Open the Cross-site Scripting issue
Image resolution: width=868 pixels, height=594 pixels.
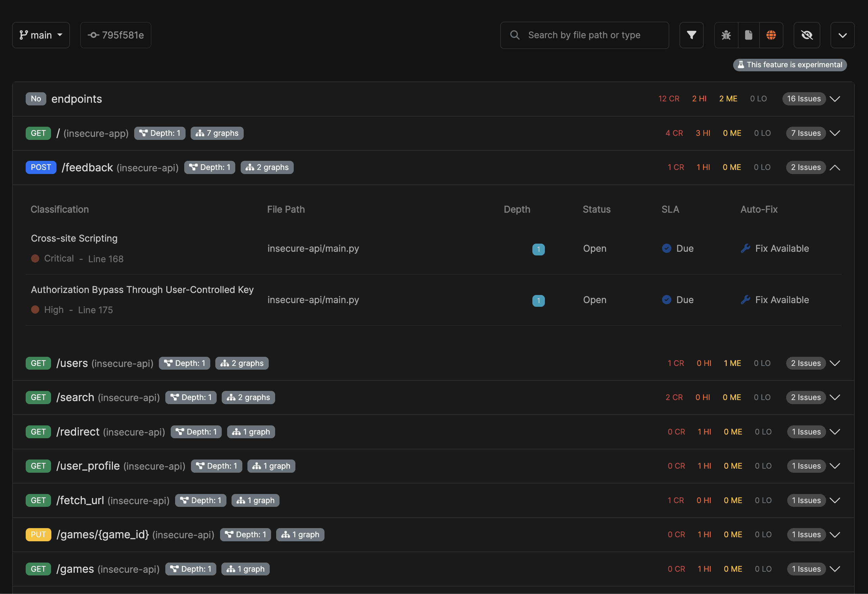[x=74, y=238]
